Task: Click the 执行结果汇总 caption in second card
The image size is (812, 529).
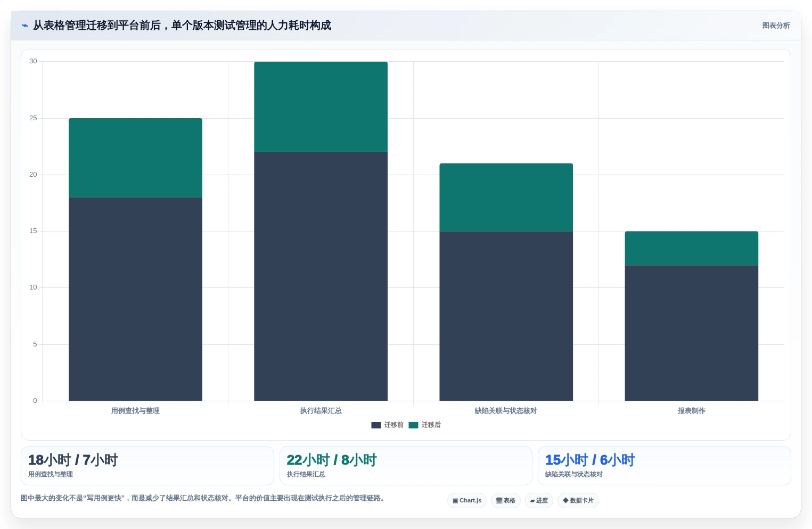Action: tap(306, 474)
